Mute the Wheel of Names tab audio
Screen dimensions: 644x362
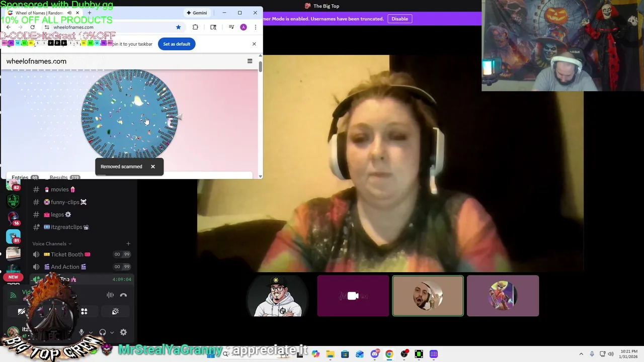[x=69, y=13]
